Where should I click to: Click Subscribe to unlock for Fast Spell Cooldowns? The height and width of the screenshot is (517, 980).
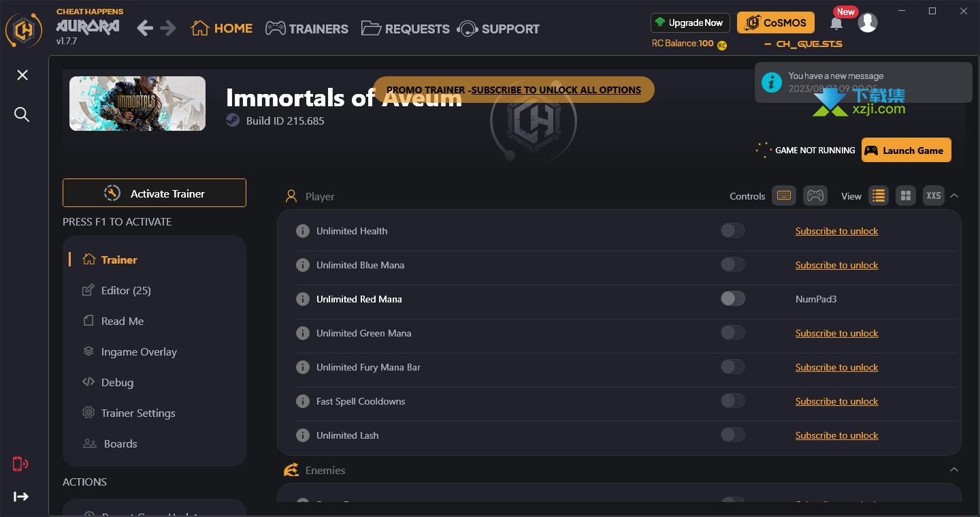(836, 401)
